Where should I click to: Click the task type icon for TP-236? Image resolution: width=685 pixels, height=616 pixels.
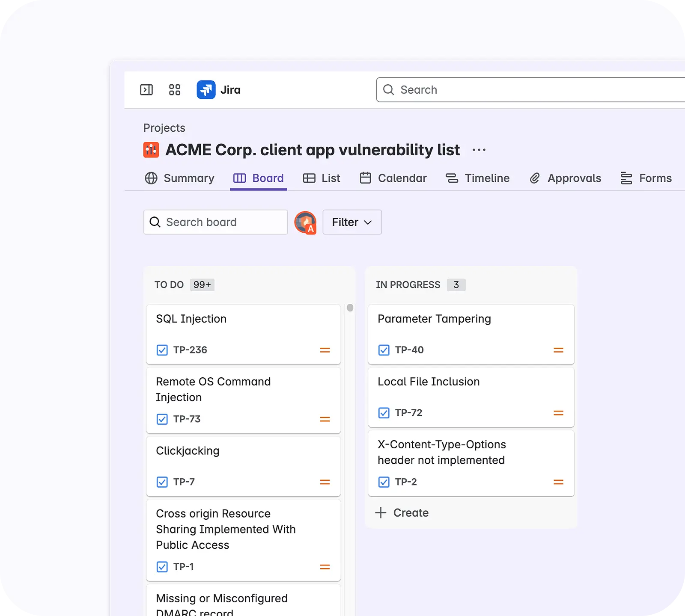click(x=162, y=350)
